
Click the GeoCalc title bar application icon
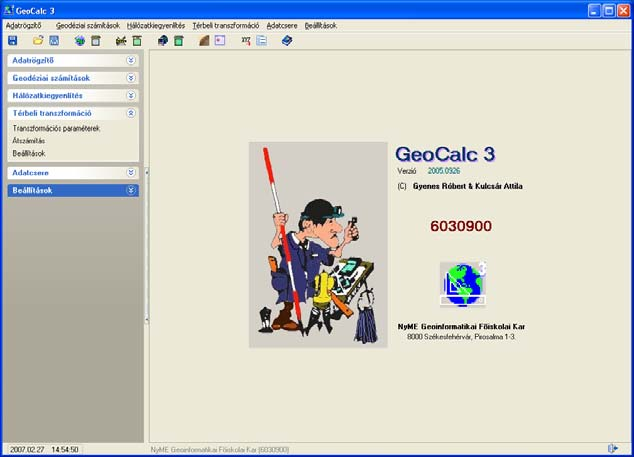(8, 10)
